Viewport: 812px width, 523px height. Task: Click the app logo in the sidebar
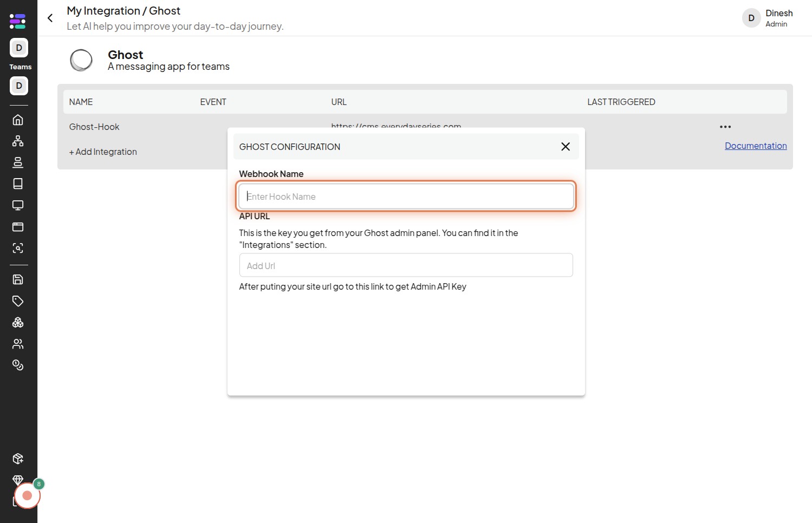coord(18,21)
